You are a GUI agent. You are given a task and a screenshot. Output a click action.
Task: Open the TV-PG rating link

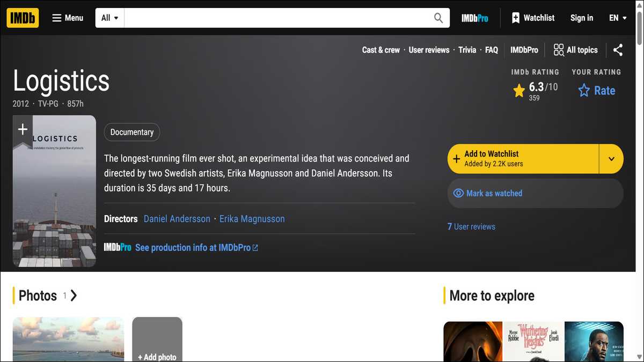point(48,104)
